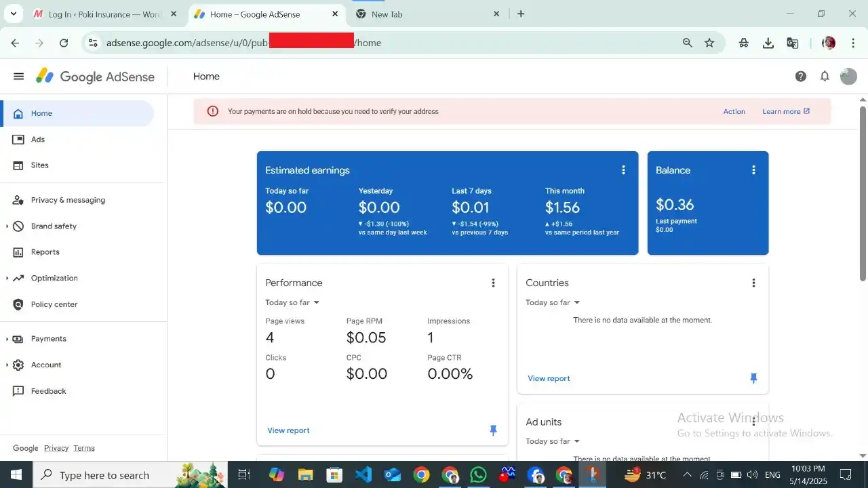Image resolution: width=868 pixels, height=488 pixels.
Task: Open Estimated earnings card options menu
Action: [x=624, y=170]
